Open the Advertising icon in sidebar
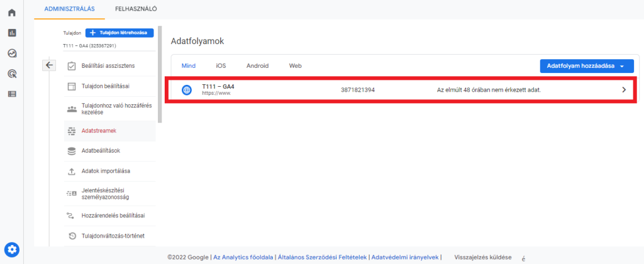 [x=12, y=74]
